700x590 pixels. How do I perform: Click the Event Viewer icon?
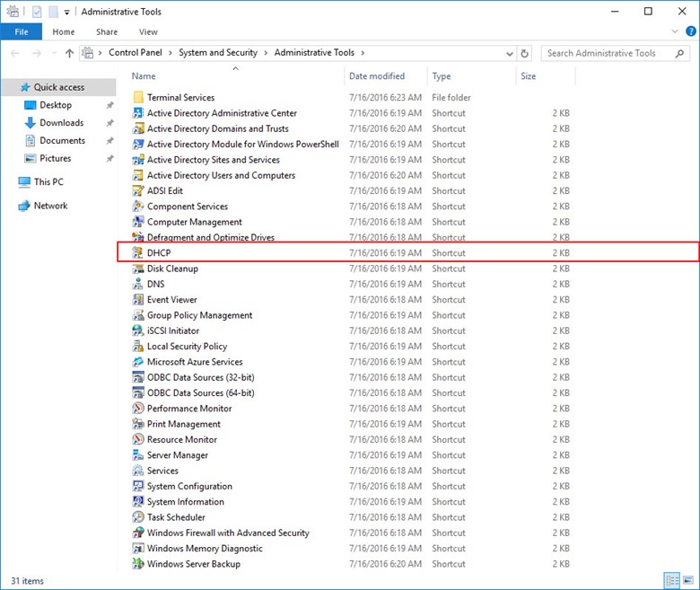pyautogui.click(x=138, y=300)
